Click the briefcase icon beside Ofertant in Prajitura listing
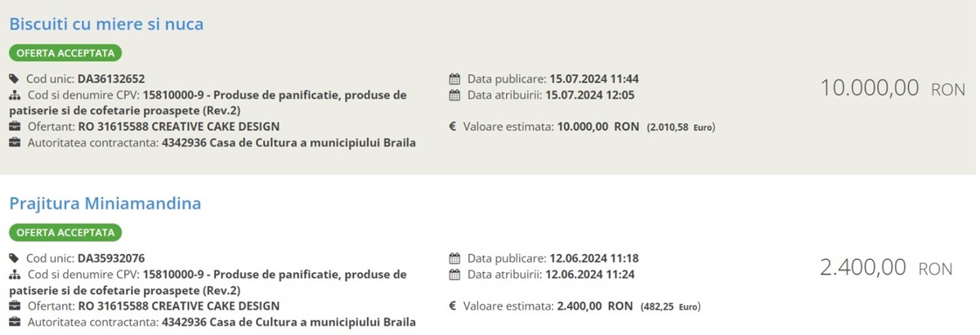This screenshot has height=335, width=980. (15, 306)
